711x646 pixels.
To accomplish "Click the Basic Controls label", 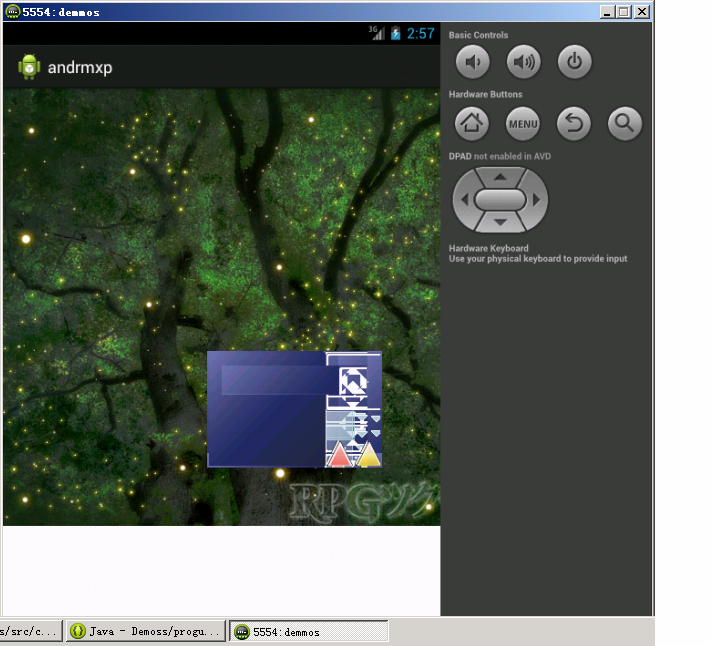I will [x=478, y=35].
